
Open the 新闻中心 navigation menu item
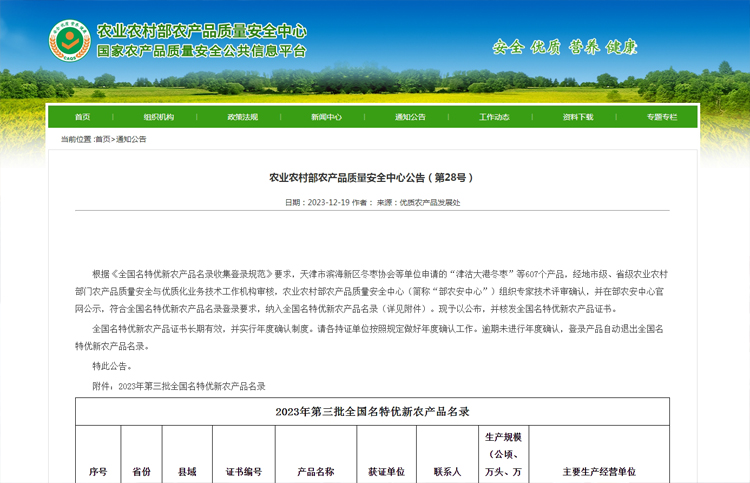click(326, 117)
